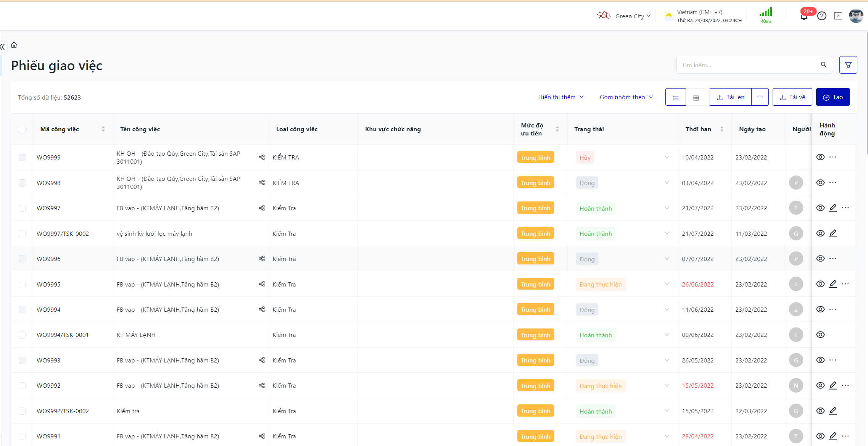Click the Tải về download button
Screen dimensions: 868x446
(x=792, y=97)
